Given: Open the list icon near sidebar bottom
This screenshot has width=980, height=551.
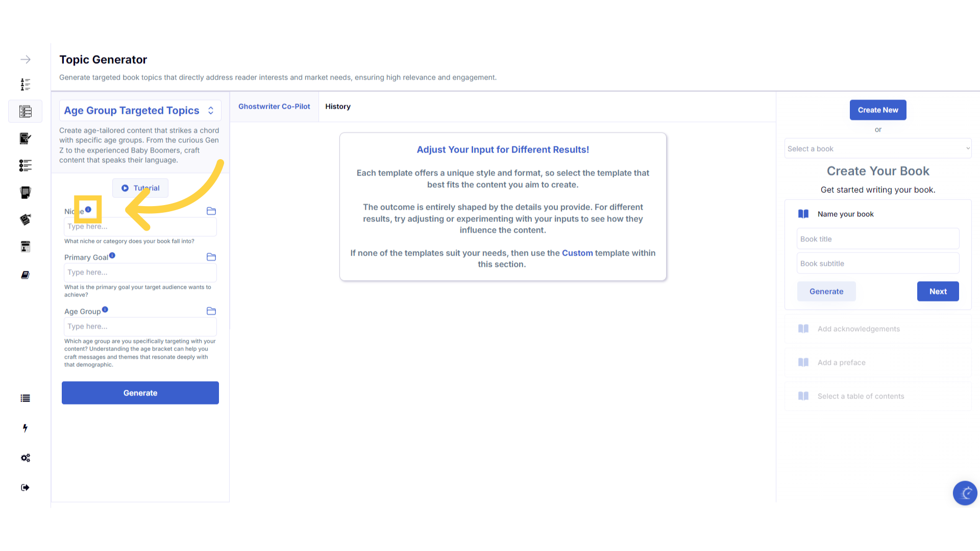Looking at the screenshot, I should pyautogui.click(x=25, y=398).
